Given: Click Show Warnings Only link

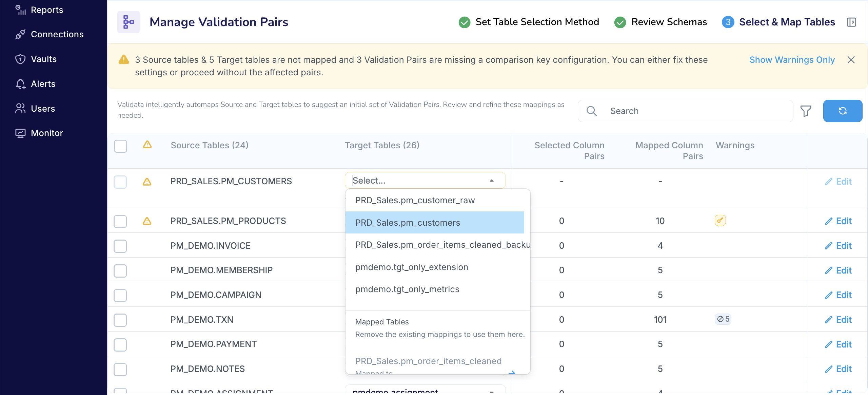Looking at the screenshot, I should pos(792,60).
